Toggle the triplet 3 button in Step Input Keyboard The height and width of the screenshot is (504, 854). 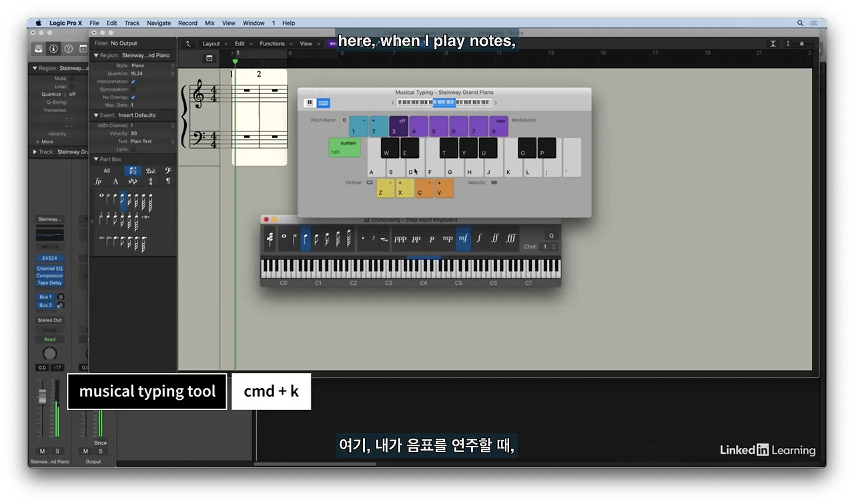[x=374, y=238]
